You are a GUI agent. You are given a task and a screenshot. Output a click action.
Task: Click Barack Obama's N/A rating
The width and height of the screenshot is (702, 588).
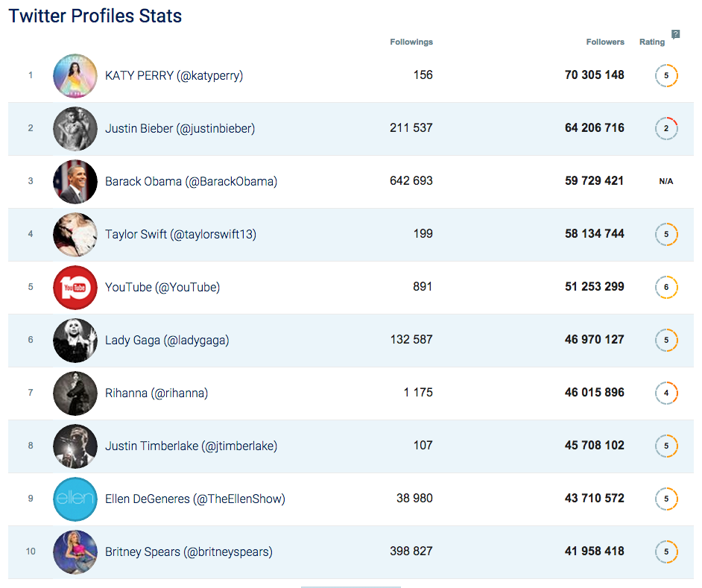coord(665,181)
